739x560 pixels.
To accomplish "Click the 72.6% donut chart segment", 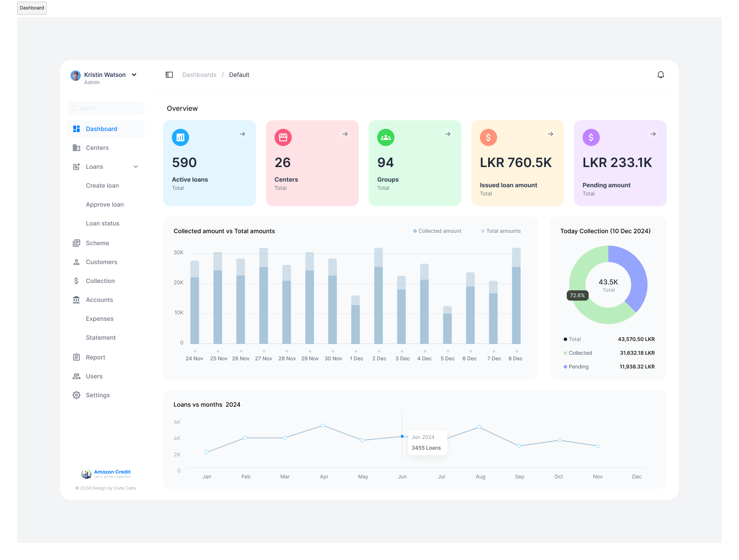I will (x=577, y=295).
